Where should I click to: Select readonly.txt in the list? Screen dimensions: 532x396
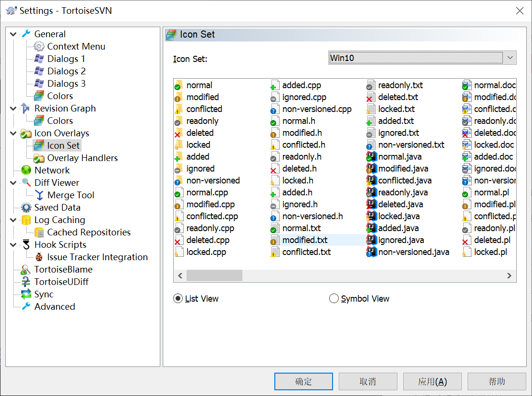(400, 85)
